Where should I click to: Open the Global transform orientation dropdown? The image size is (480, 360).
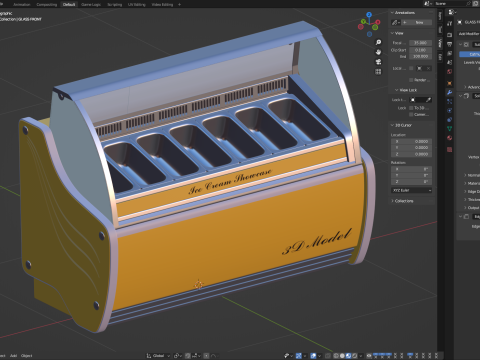pos(158,356)
